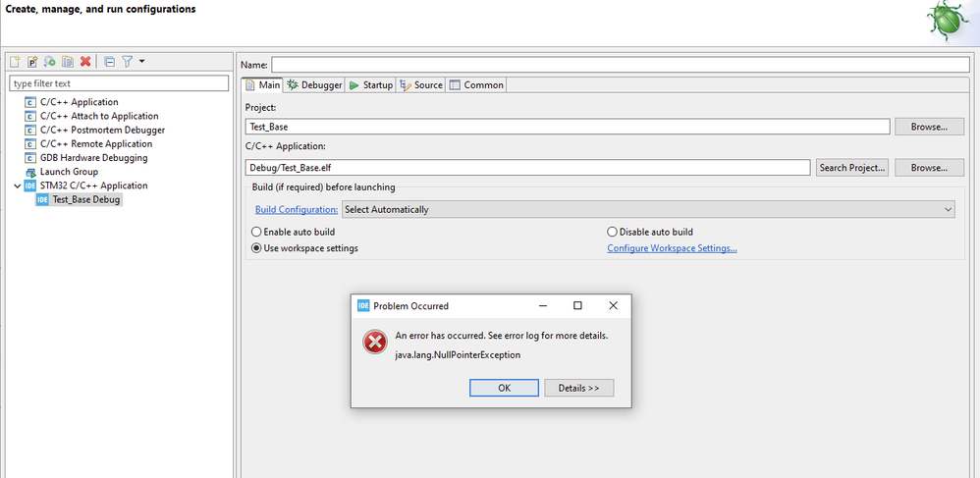Choose Use workspace settings option
980x478 pixels.
pyautogui.click(x=257, y=248)
